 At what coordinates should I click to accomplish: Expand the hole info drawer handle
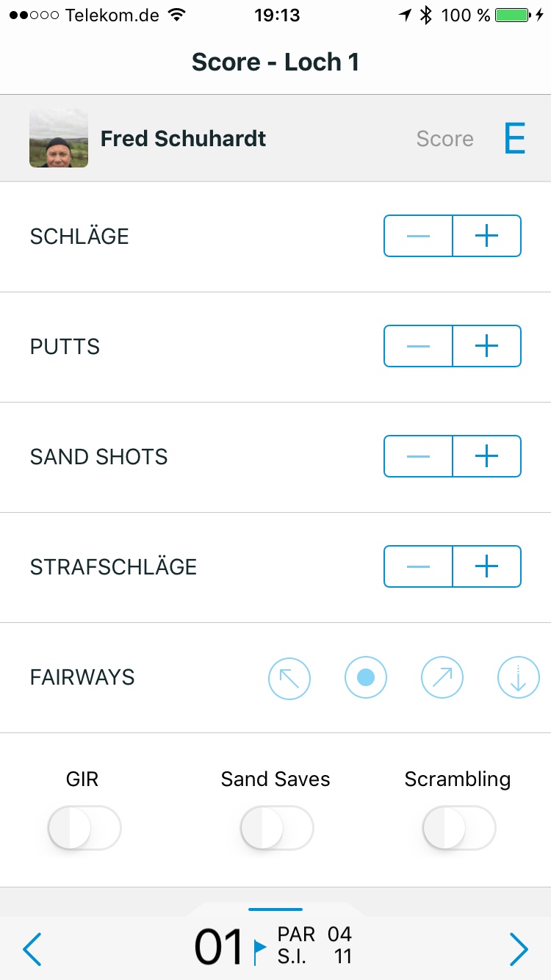pyautogui.click(x=275, y=909)
